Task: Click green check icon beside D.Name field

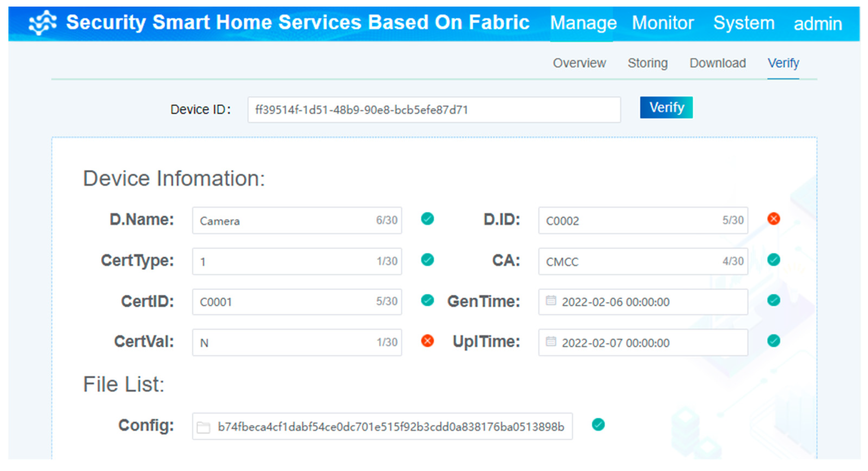Action: (x=427, y=219)
